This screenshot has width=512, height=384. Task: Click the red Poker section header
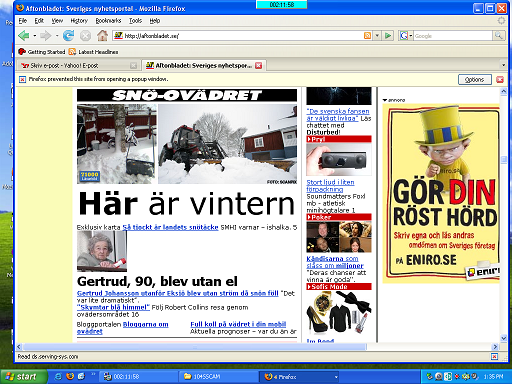point(339,217)
